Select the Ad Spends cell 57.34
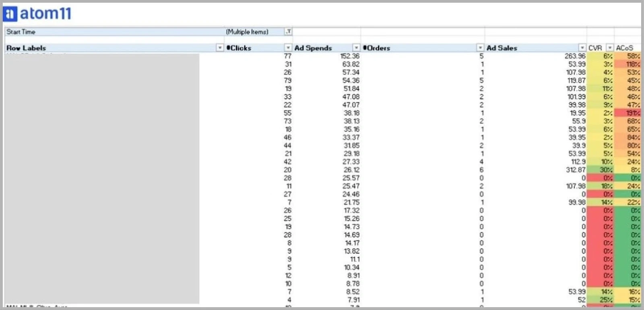The image size is (644, 310). coord(351,72)
